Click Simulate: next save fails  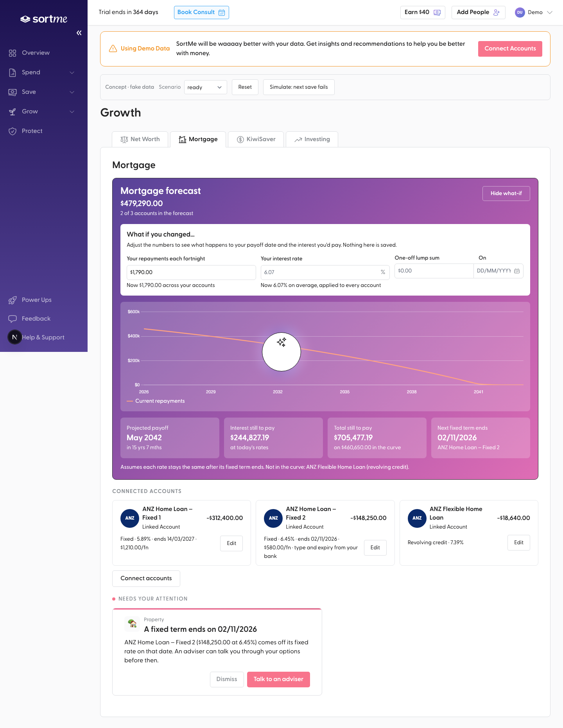click(x=299, y=87)
